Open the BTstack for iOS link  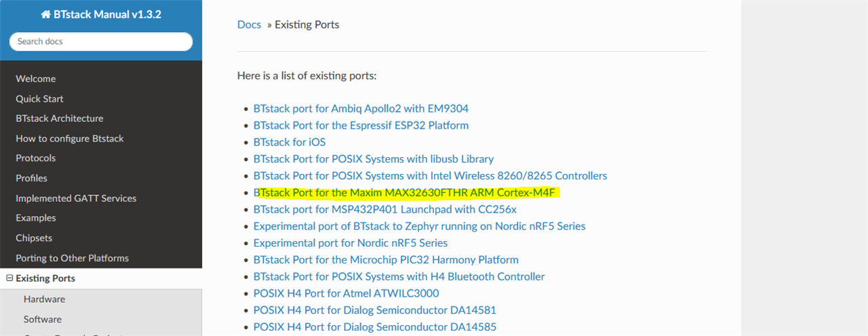pyautogui.click(x=290, y=142)
